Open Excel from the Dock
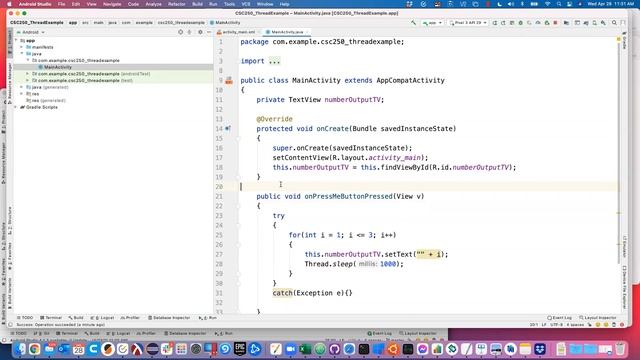 coord(305,349)
